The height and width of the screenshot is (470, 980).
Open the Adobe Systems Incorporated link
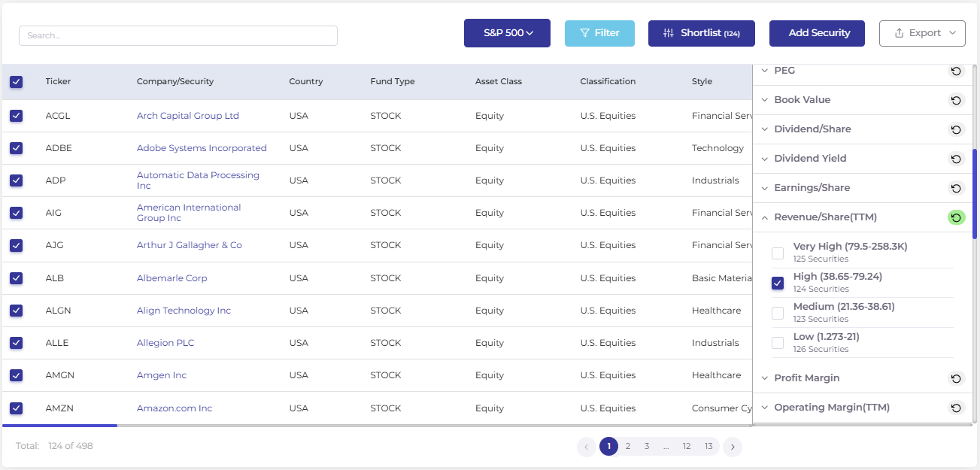pos(202,148)
